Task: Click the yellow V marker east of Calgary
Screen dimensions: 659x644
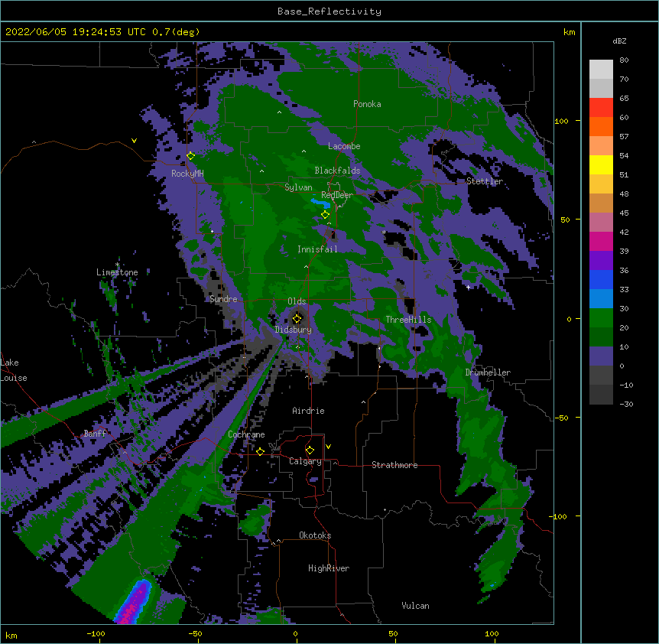Action: click(x=328, y=447)
